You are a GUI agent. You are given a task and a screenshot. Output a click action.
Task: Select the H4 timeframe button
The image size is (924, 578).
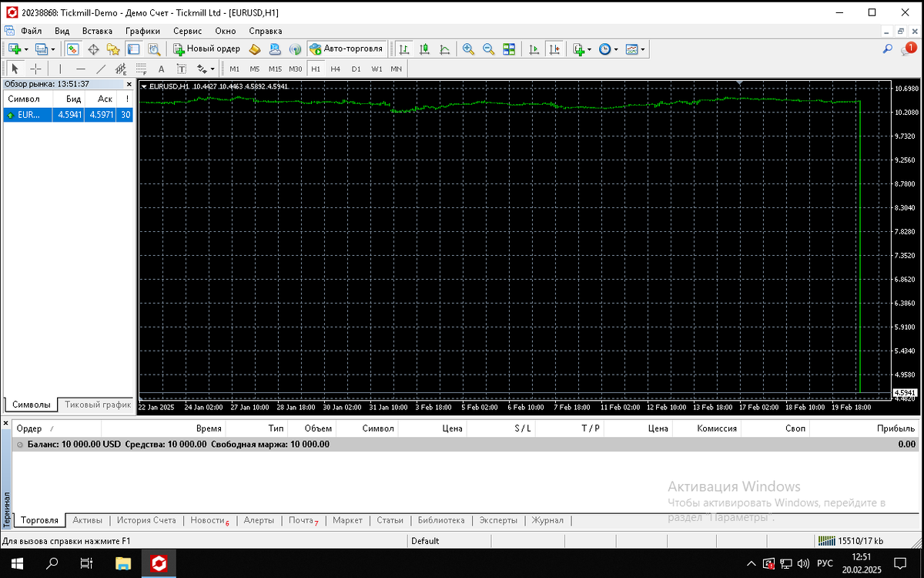(336, 69)
